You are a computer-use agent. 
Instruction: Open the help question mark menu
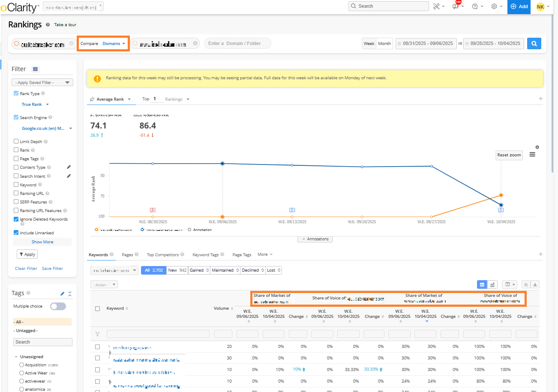pyautogui.click(x=475, y=6)
